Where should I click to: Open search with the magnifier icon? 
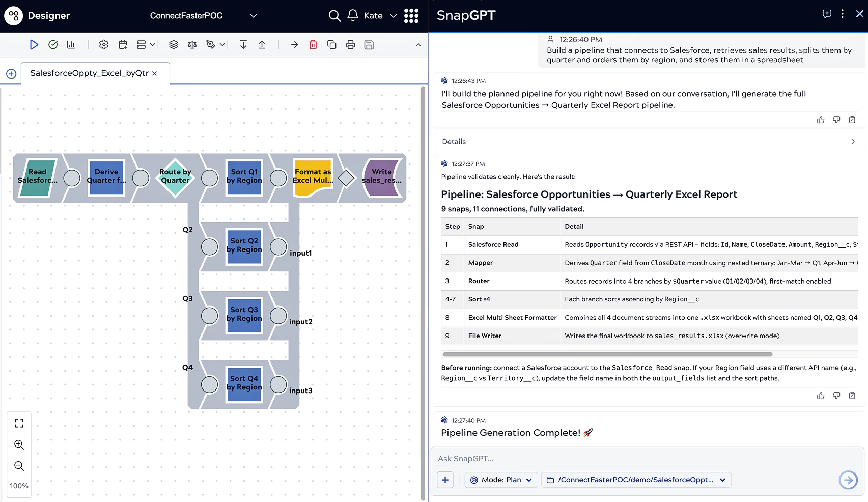[334, 16]
